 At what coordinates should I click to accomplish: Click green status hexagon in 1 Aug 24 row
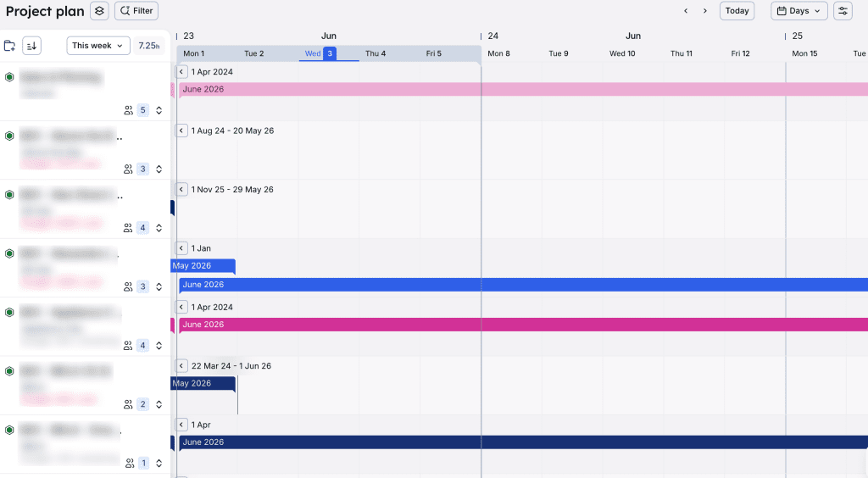pyautogui.click(x=9, y=136)
